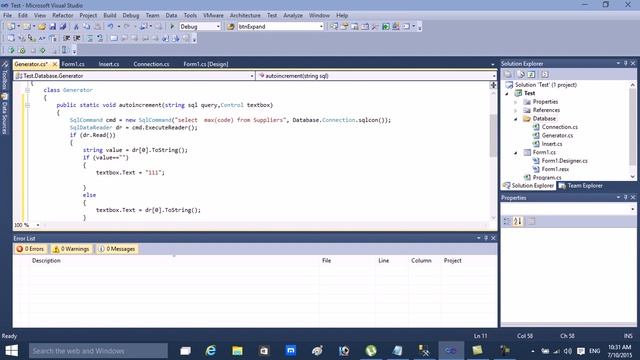Click the Description column header
Viewport: 640px width, 360px height.
tap(46, 260)
